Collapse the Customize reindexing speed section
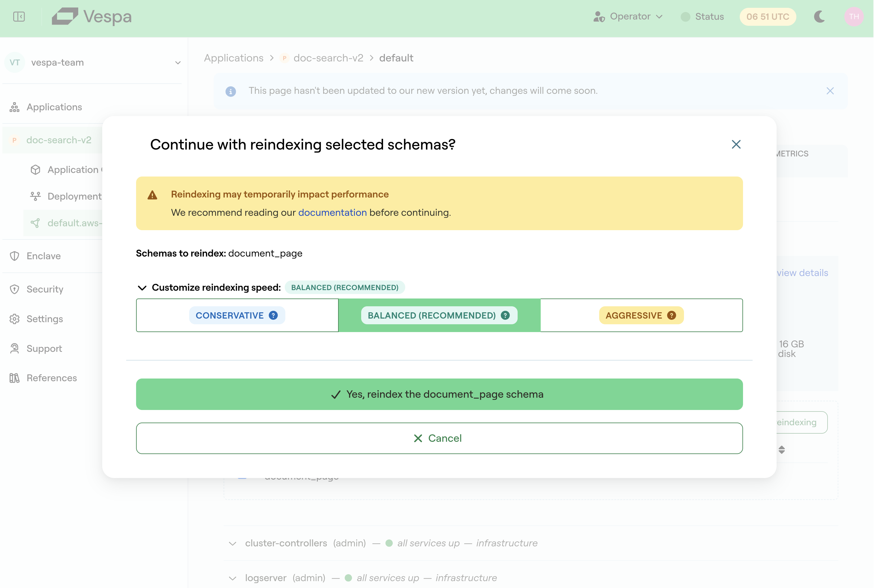The width and height of the screenshot is (874, 588). (x=142, y=288)
